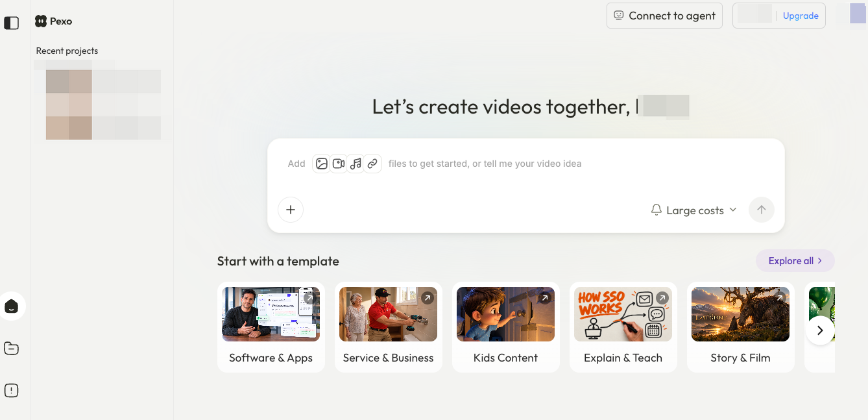This screenshot has width=868, height=420.
Task: Click the send arrow button
Action: pyautogui.click(x=762, y=210)
